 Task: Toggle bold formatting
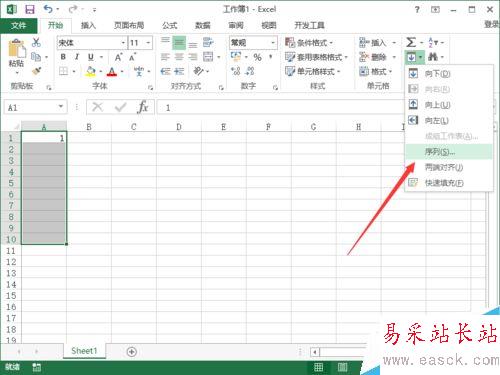tap(63, 57)
